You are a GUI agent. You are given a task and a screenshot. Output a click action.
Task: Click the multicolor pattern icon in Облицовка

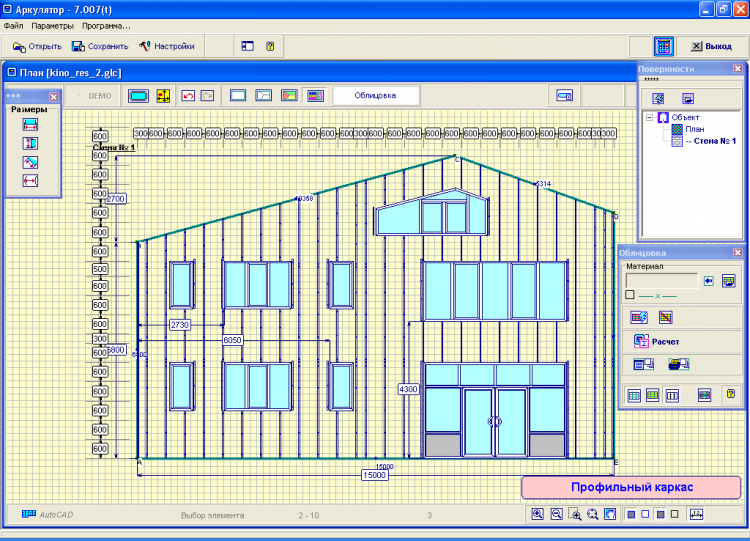pyautogui.click(x=704, y=395)
